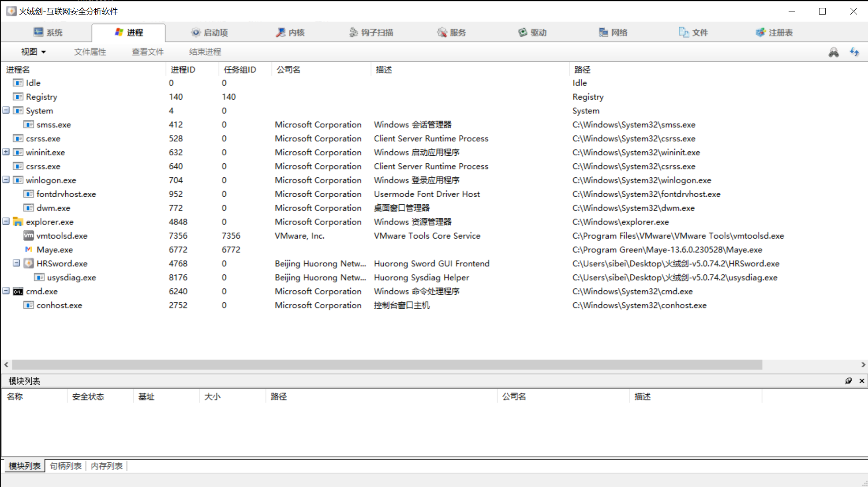This screenshot has height=487, width=868.
Task: Click the 结束进程 button
Action: coord(205,52)
